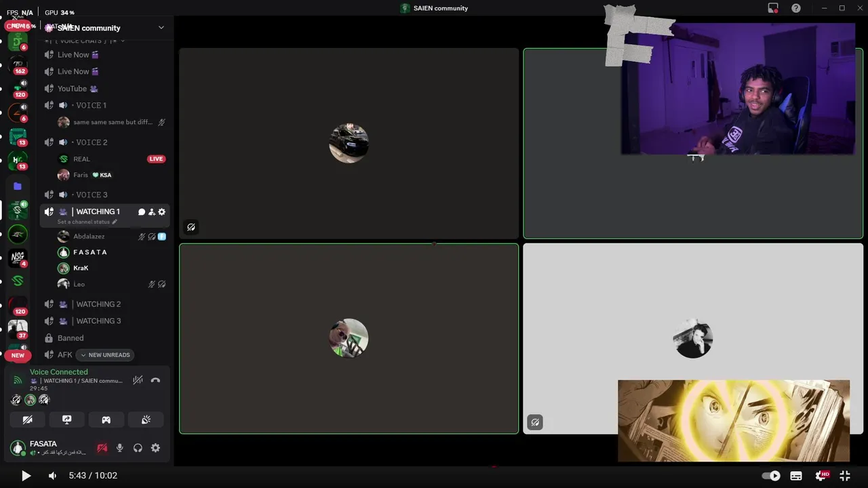The width and height of the screenshot is (868, 488).
Task: Open video quality settings HD gear
Action: [822, 476]
